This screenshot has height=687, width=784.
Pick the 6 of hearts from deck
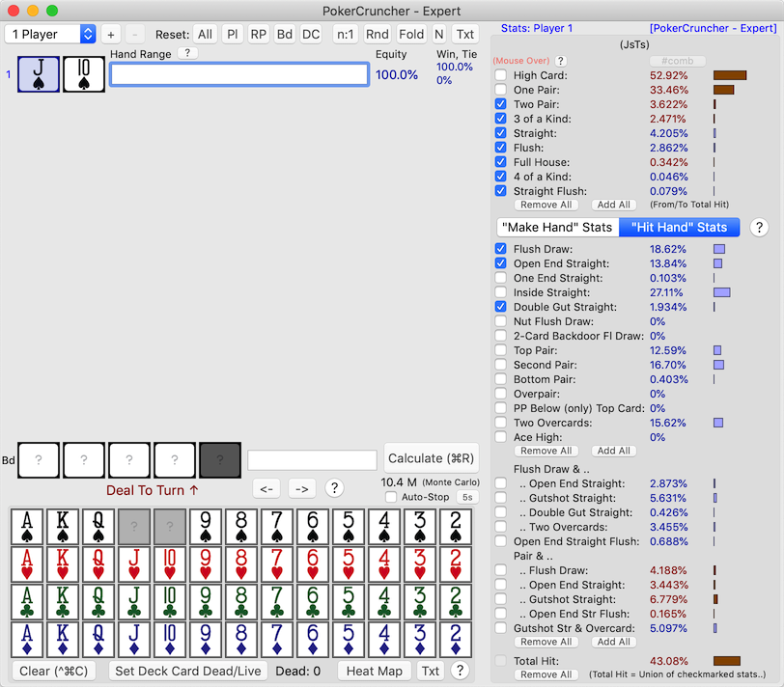pos(313,564)
